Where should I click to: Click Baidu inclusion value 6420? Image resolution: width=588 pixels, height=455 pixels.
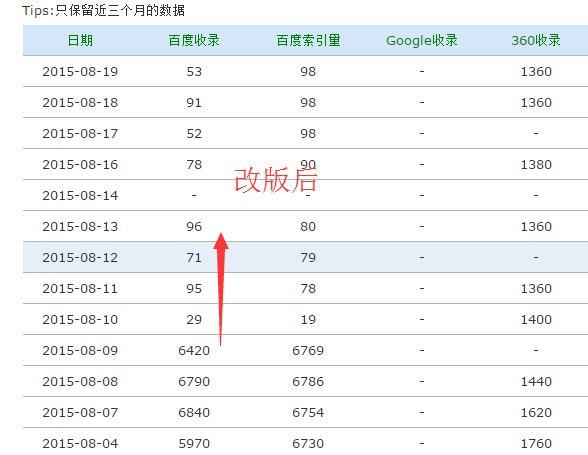coord(194,350)
